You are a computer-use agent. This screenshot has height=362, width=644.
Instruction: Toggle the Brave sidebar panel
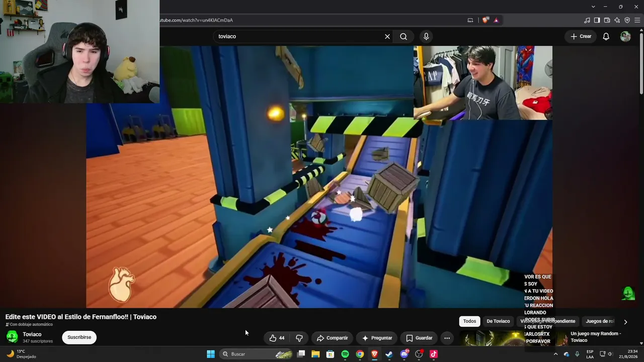click(x=597, y=20)
